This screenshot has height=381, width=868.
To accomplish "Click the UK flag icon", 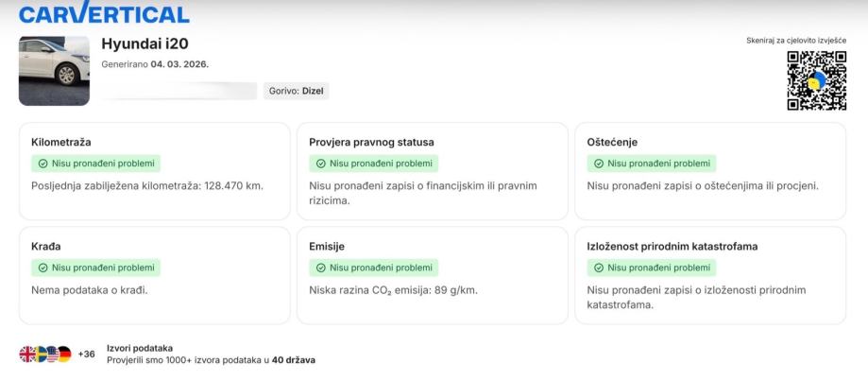I will point(27,355).
